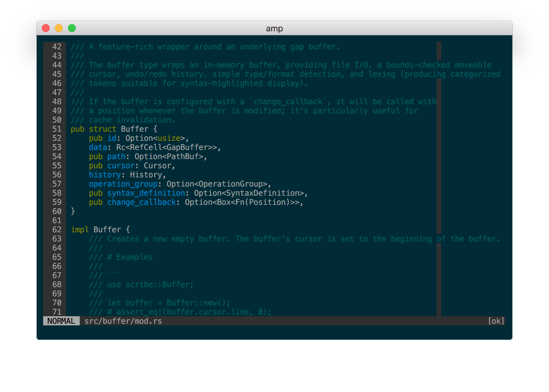The width and height of the screenshot is (549, 392).
Task: Click 'let buffer = Buffer::new();' comment
Action: click(x=169, y=303)
